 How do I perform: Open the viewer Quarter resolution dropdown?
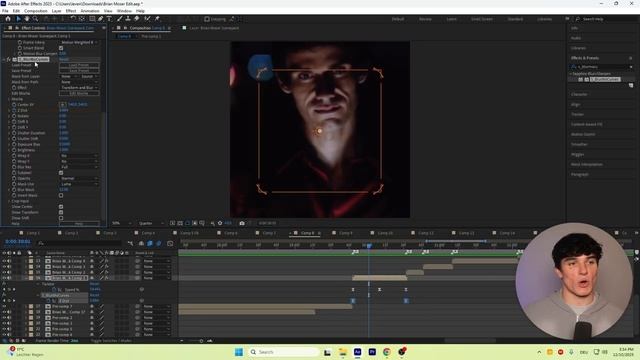click(x=151, y=223)
